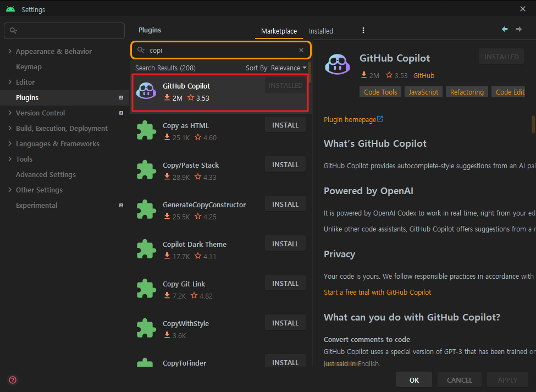Click the GitHub vendor link
This screenshot has height=392, width=536.
(x=423, y=75)
